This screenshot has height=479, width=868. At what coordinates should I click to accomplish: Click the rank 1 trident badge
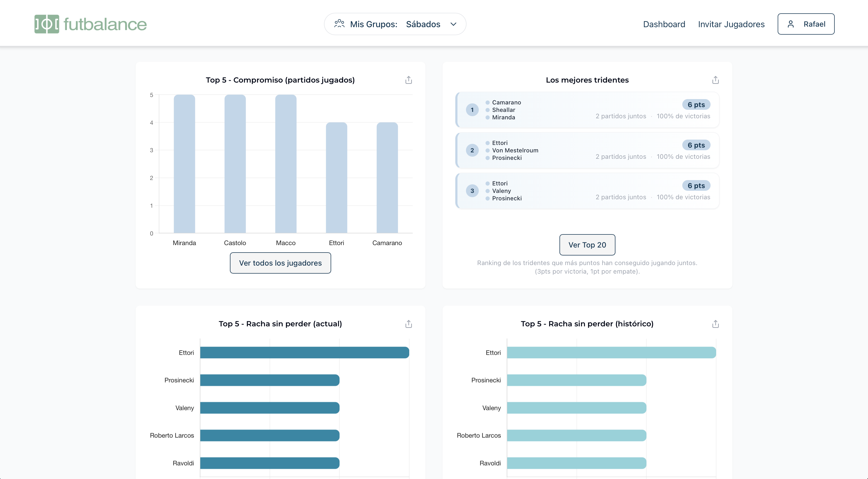(x=472, y=110)
